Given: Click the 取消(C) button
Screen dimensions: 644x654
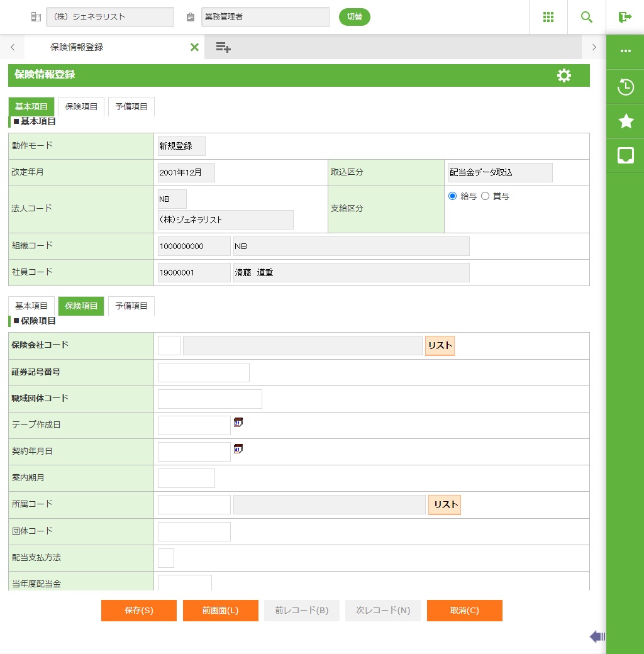Looking at the screenshot, I should tap(464, 611).
